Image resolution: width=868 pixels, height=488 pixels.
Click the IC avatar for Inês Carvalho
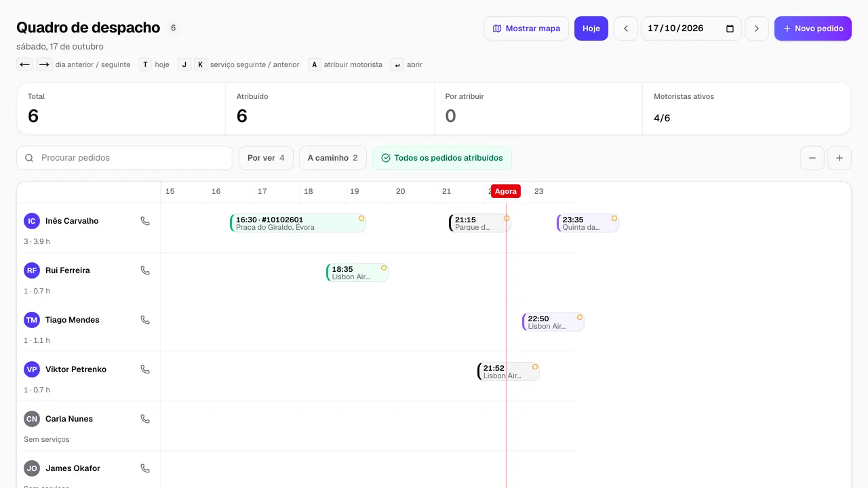[x=32, y=221]
